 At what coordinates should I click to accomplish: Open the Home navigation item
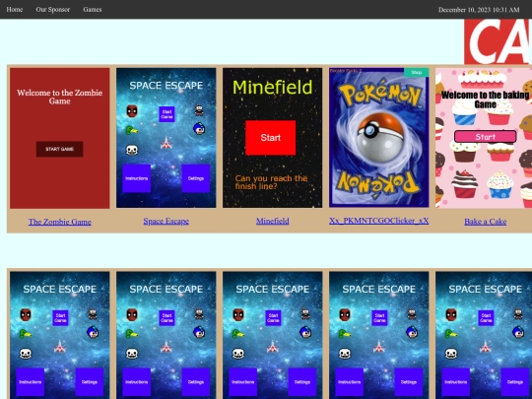point(15,10)
